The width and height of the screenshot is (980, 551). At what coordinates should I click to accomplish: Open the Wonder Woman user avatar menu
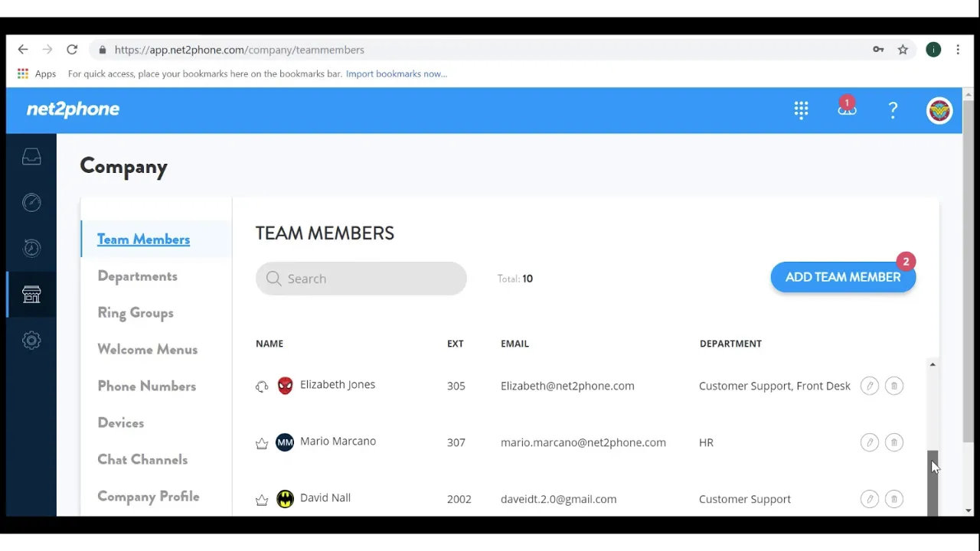click(x=939, y=110)
